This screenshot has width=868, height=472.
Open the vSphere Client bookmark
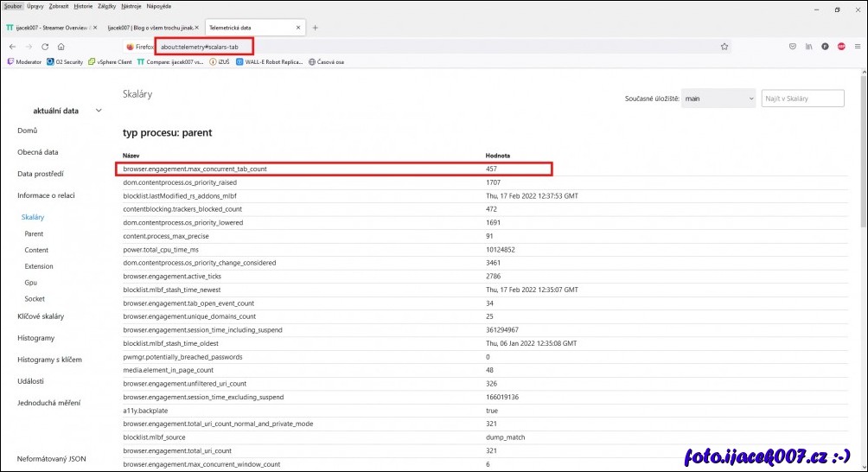coord(110,62)
